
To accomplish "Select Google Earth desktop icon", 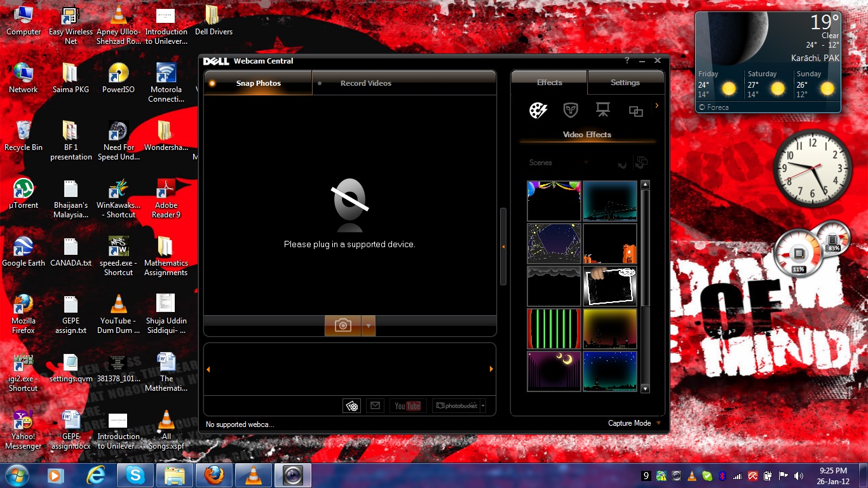I will (24, 252).
